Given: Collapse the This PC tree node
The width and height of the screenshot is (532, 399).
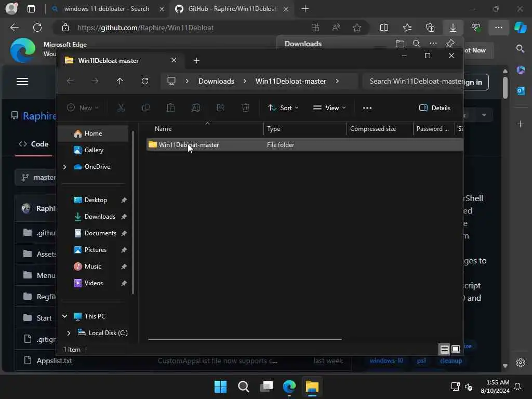Looking at the screenshot, I should pos(64,316).
